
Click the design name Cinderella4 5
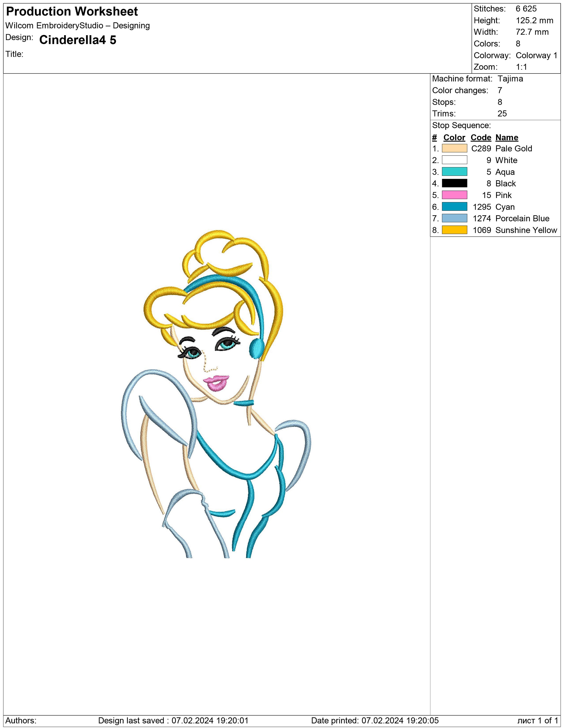(77, 40)
